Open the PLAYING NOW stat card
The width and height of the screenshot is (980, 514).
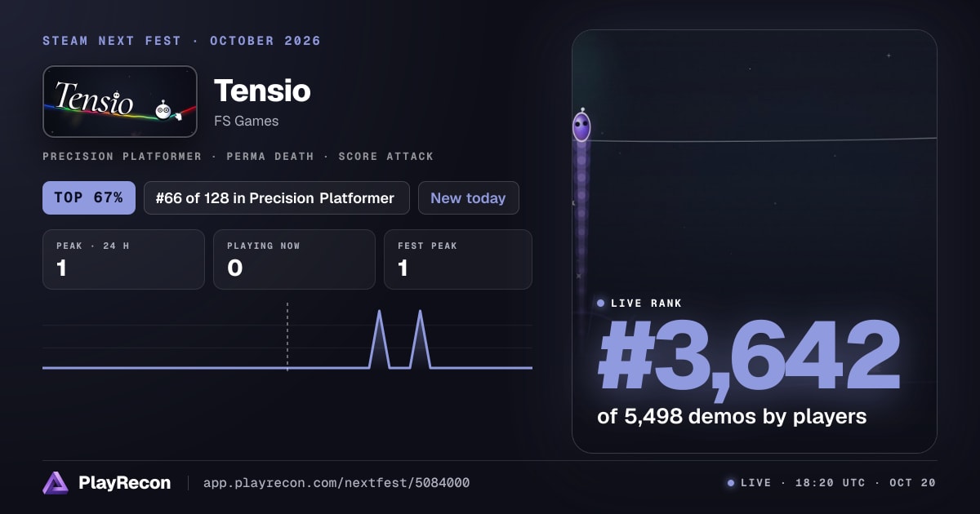click(294, 259)
